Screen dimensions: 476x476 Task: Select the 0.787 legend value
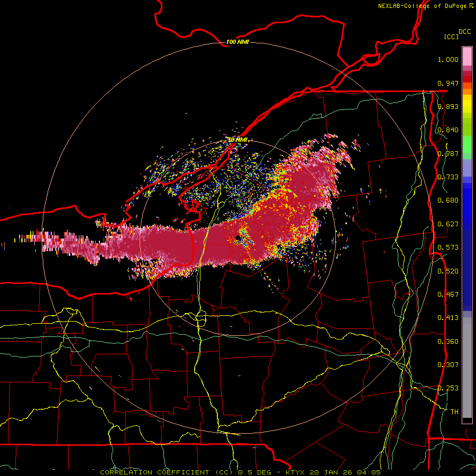click(x=448, y=153)
